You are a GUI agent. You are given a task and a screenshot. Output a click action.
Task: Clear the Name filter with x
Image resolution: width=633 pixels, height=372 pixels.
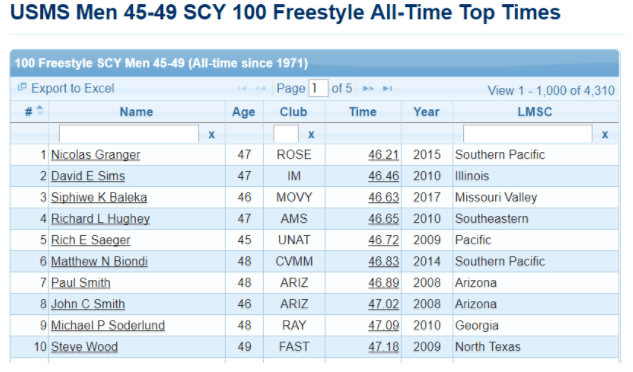tap(212, 135)
